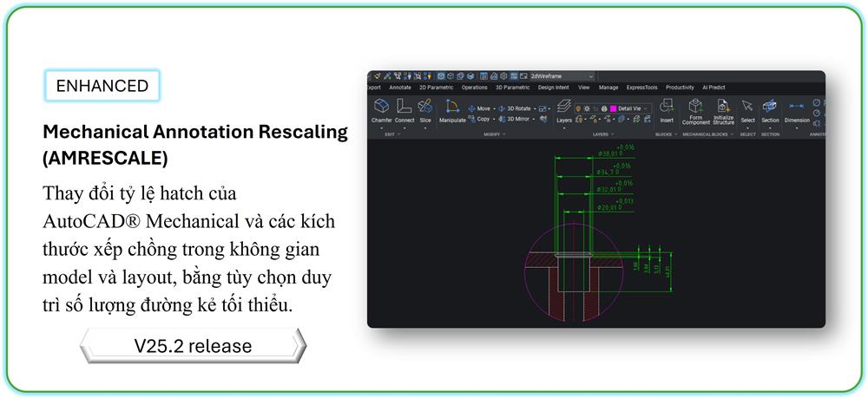The image size is (868, 398).
Task: Toggle the layer freeze sun icon
Action: point(586,109)
